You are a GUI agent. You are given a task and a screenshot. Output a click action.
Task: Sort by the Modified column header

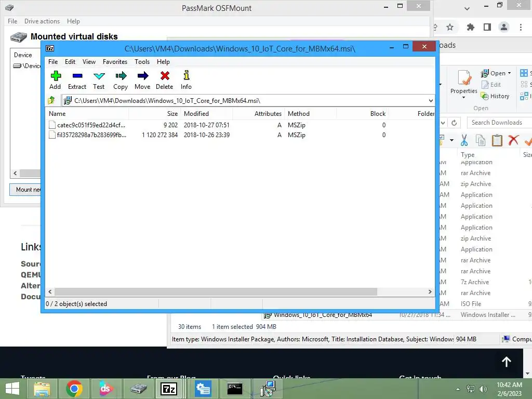tap(206, 114)
